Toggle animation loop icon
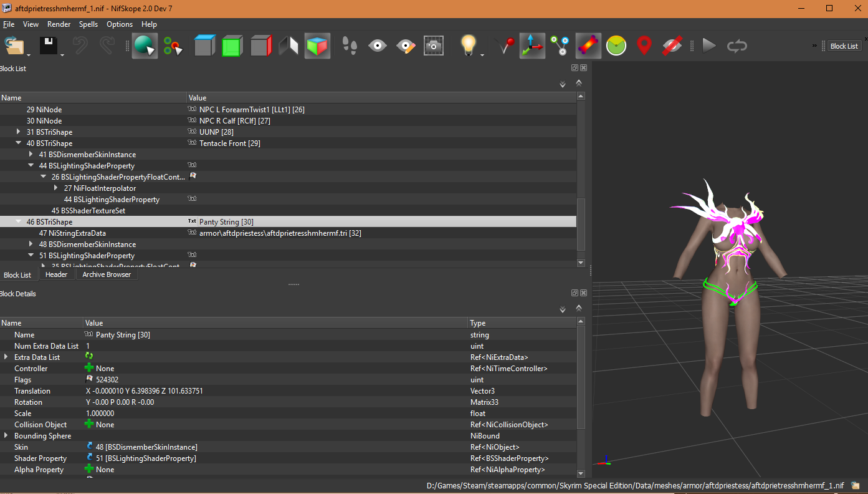868x494 pixels. point(737,46)
